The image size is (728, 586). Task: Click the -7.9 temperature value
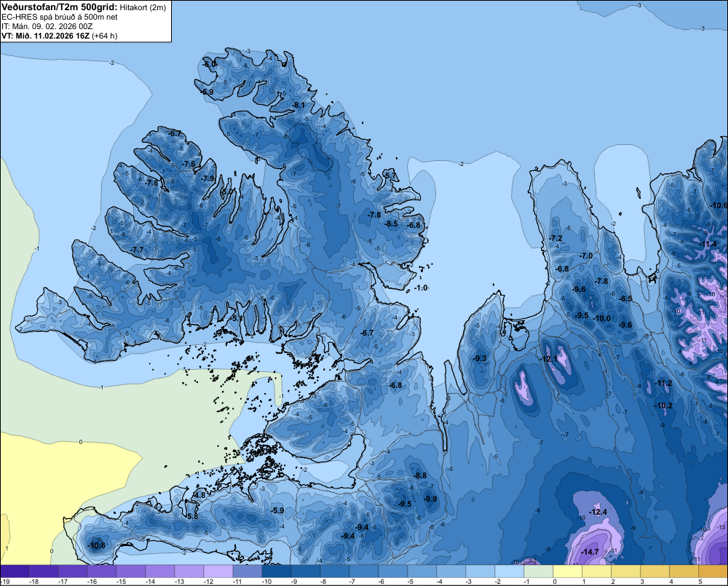208,178
